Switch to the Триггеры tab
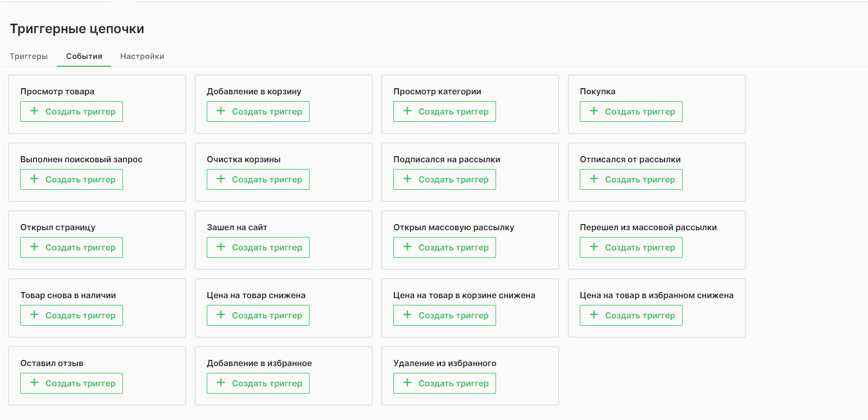The image size is (868, 420). (29, 56)
